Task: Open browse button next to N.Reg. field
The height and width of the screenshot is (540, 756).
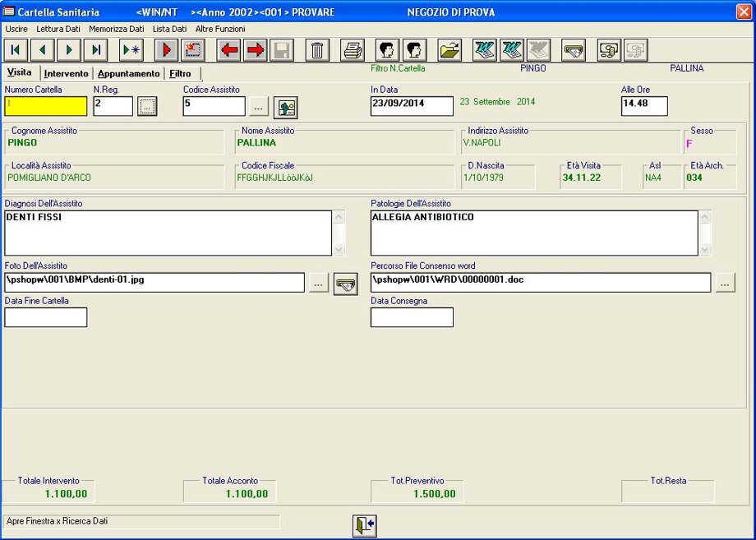Action: pyautogui.click(x=147, y=106)
